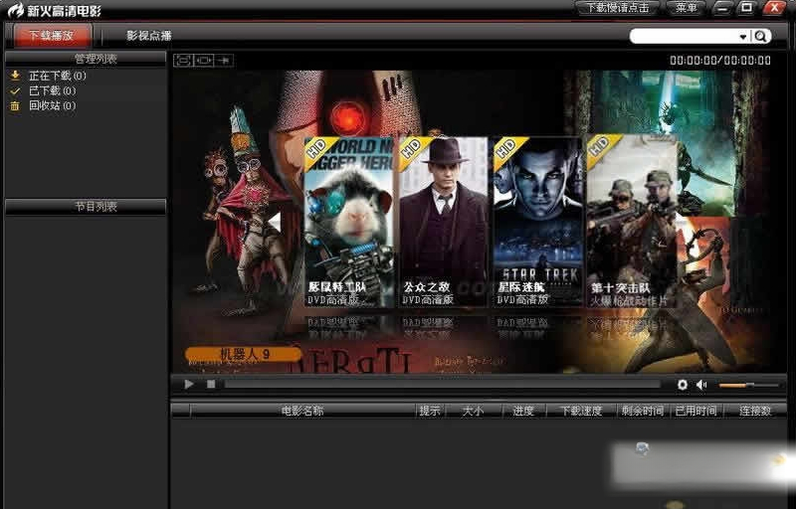Open the 星际迷航 movie poster
Screen dimensions: 796x509
coord(538,221)
